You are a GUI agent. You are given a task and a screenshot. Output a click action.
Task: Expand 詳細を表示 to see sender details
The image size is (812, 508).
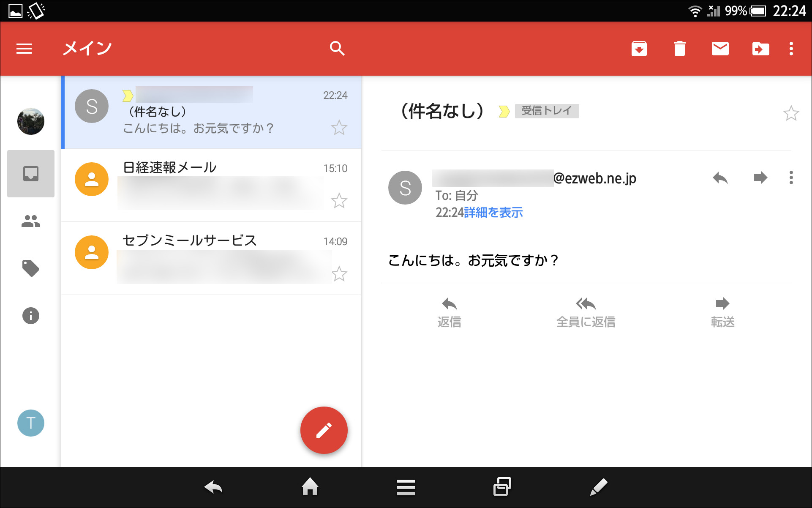(x=493, y=213)
